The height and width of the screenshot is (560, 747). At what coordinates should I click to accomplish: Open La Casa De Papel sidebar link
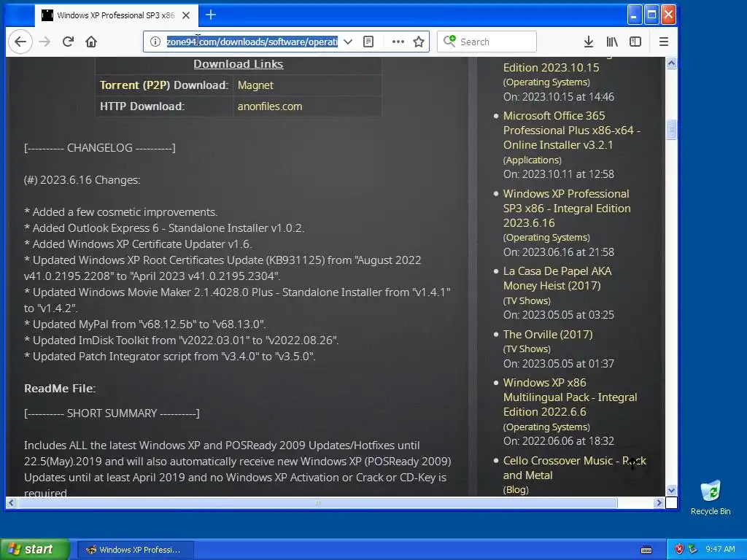[557, 278]
